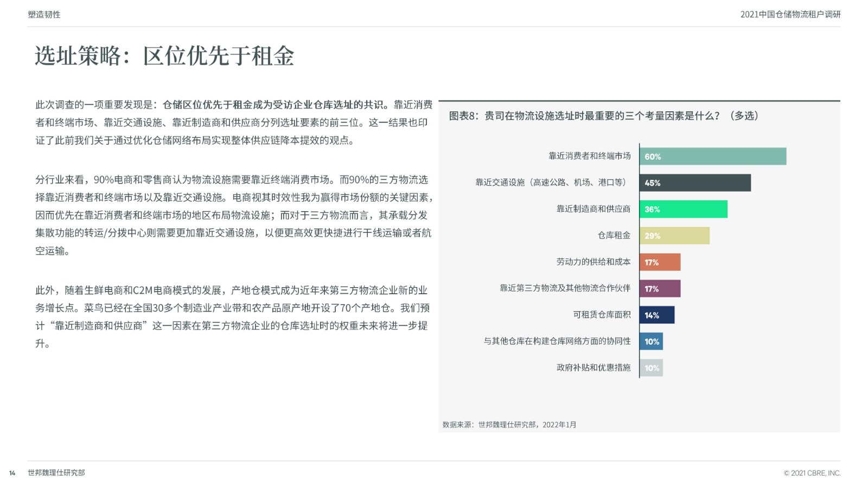Click the footer text 世邦魏理仕研究部

56,473
